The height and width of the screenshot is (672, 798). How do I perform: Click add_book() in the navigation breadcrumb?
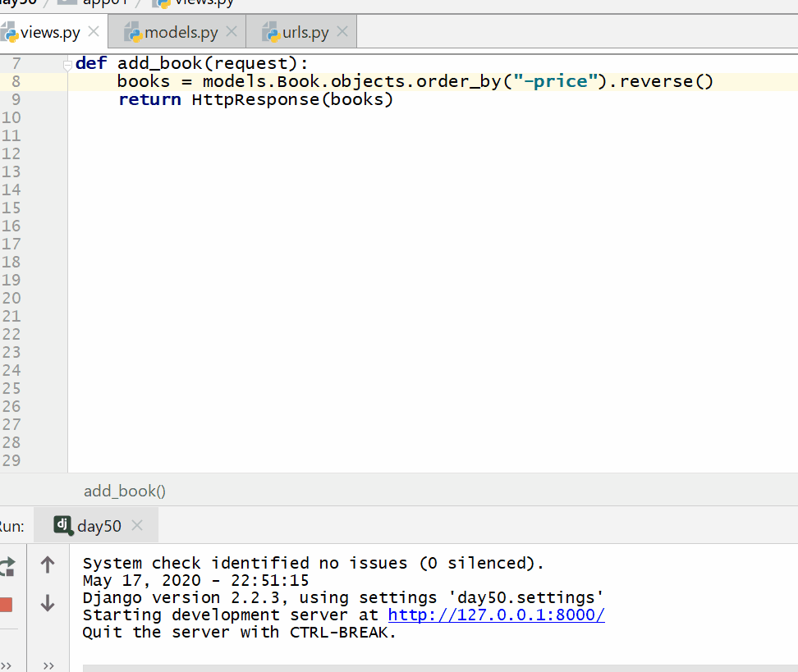point(124,490)
